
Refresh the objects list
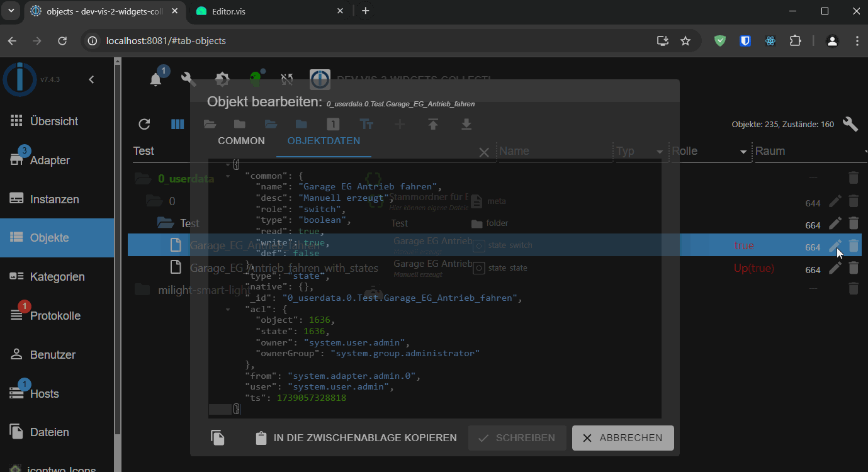(x=144, y=125)
